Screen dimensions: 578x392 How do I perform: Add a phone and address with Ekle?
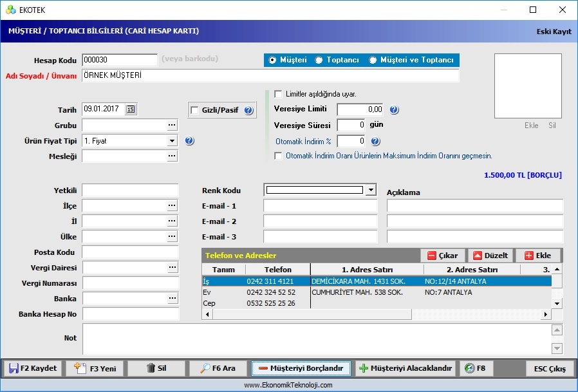coord(538,256)
